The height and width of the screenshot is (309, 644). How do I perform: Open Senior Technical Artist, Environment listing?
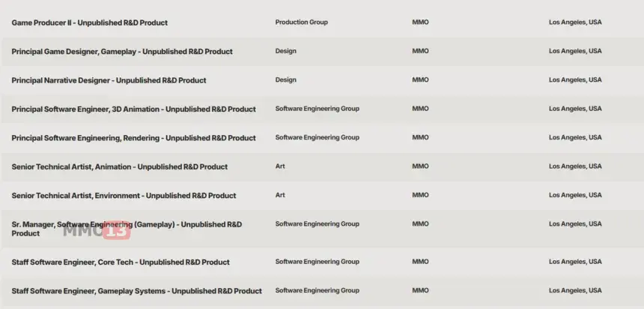point(124,196)
